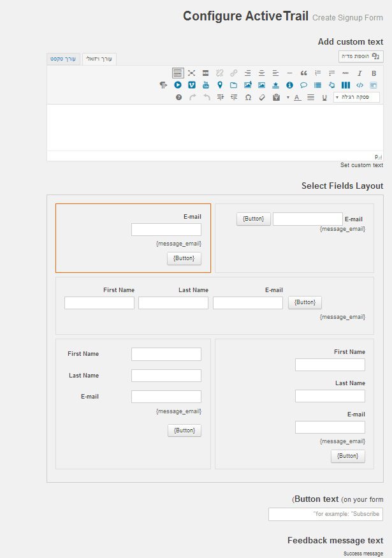
Task: Toggle fullscreen distraction-free mode icon
Action: (x=191, y=73)
